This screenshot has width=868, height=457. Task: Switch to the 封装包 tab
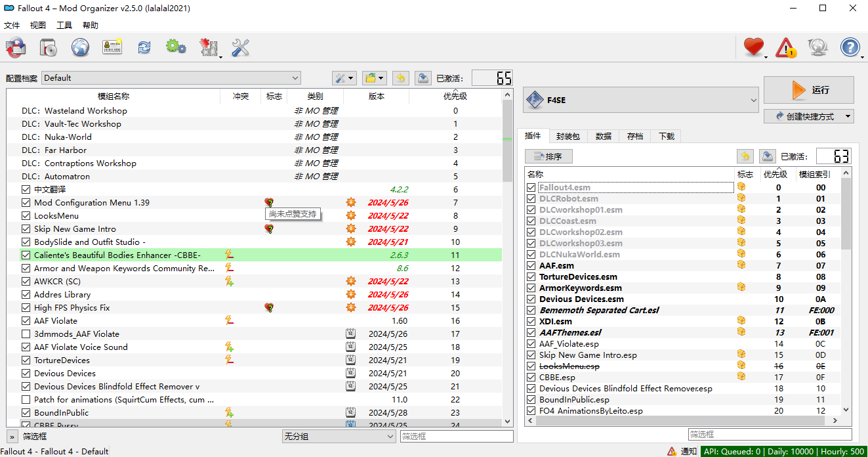pos(568,136)
